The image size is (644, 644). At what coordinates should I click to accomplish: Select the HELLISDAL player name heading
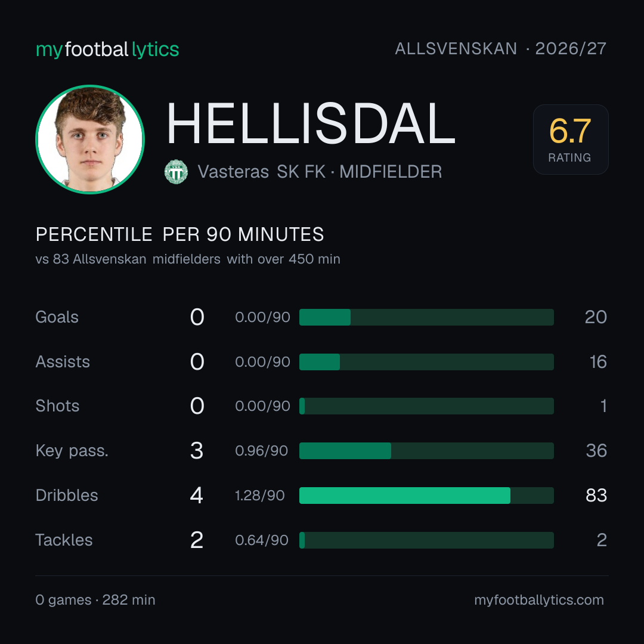(x=311, y=123)
